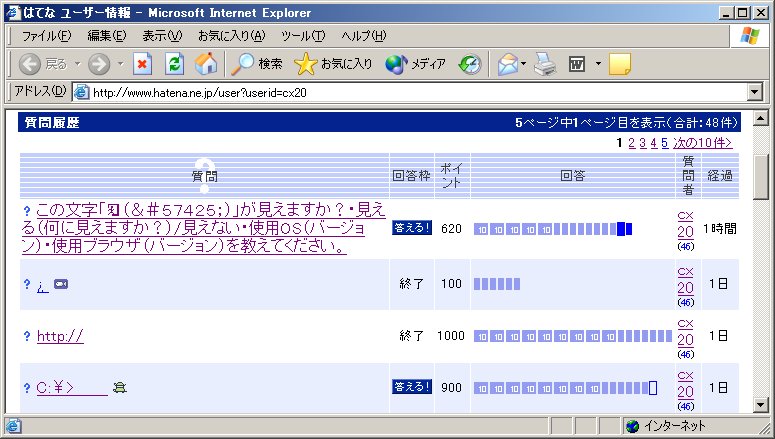
Task: Go to Home page icon
Action: 206,64
